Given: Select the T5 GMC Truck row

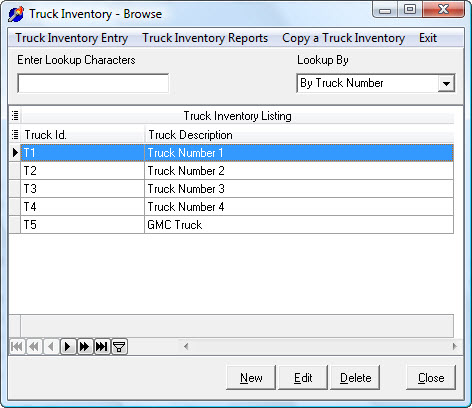Looking at the screenshot, I should coord(231,225).
